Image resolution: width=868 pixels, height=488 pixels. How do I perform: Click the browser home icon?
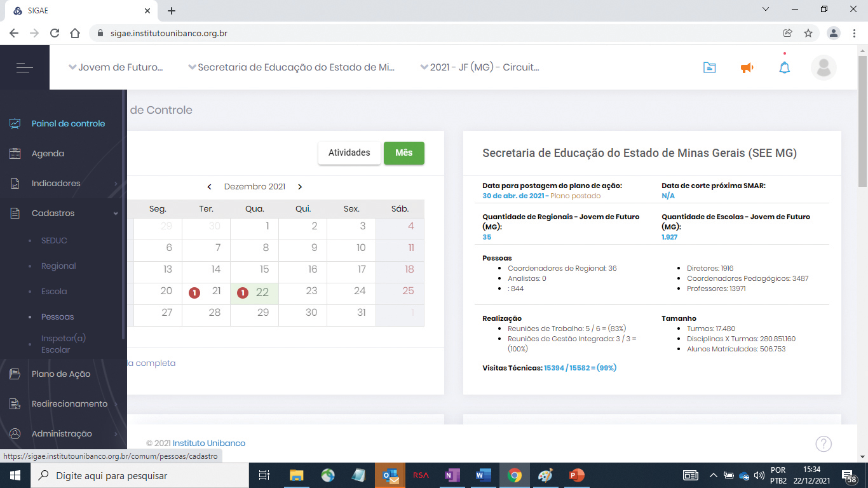point(75,33)
